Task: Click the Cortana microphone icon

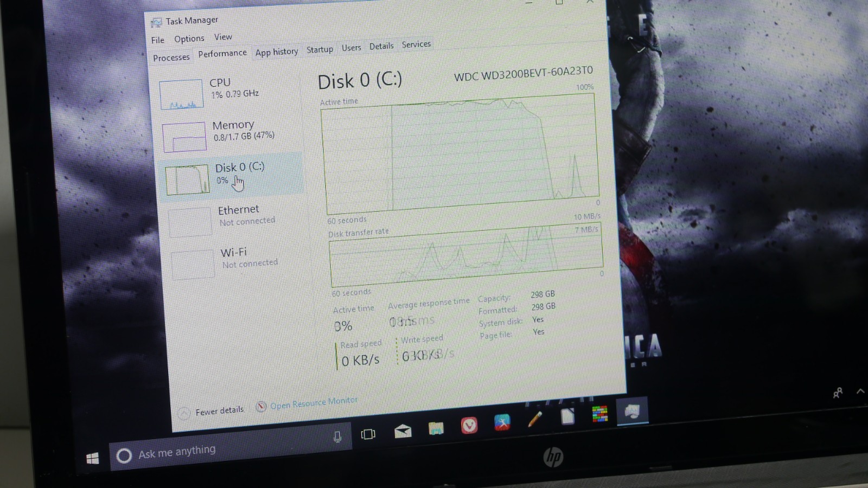Action: 337,436
